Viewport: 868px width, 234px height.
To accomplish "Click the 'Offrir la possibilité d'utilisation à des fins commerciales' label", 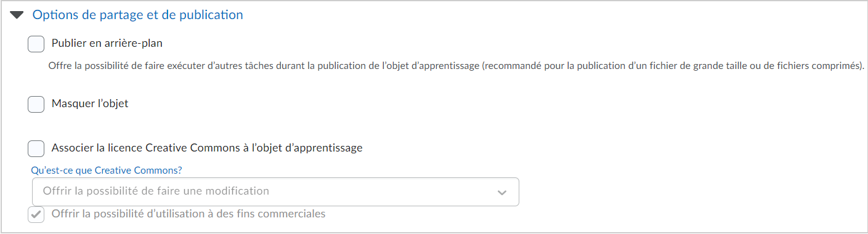I will 189,214.
